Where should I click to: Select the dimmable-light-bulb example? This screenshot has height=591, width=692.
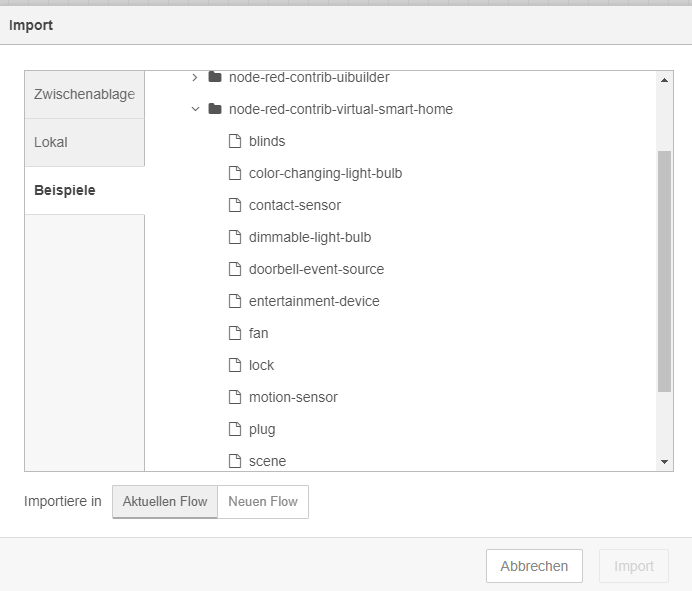click(310, 237)
